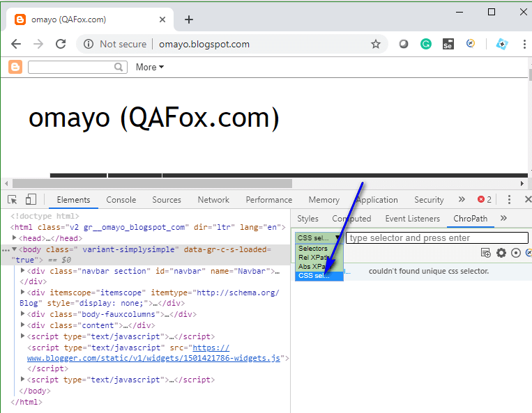532x413 pixels.
Task: Switch to the Application tab
Action: pyautogui.click(x=377, y=200)
